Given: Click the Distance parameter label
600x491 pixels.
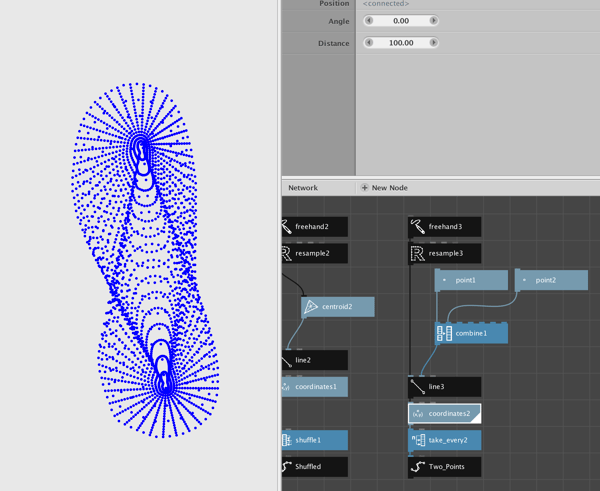Looking at the screenshot, I should (333, 43).
